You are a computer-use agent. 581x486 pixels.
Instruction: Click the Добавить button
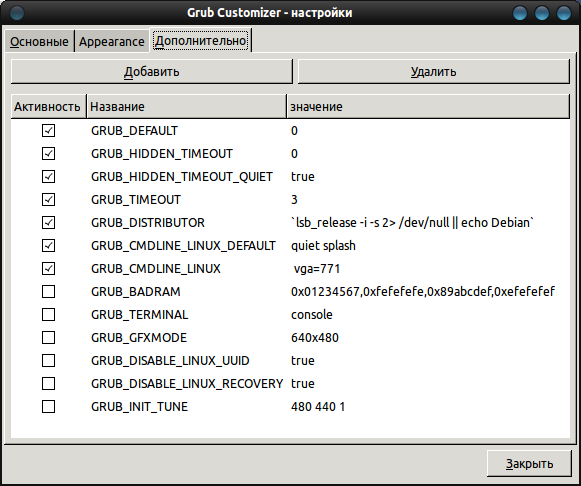(152, 71)
